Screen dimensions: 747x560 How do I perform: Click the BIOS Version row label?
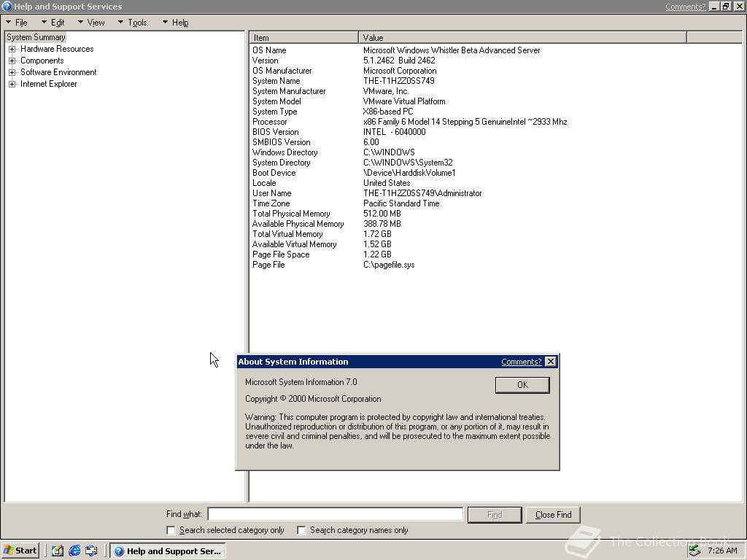[x=275, y=132]
